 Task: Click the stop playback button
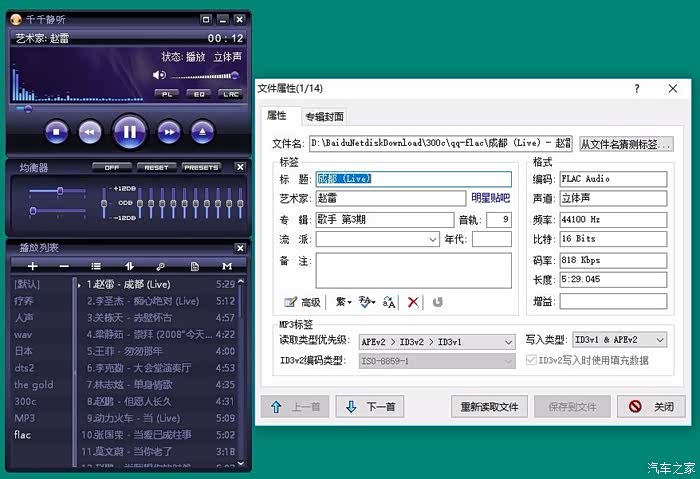[x=57, y=131]
